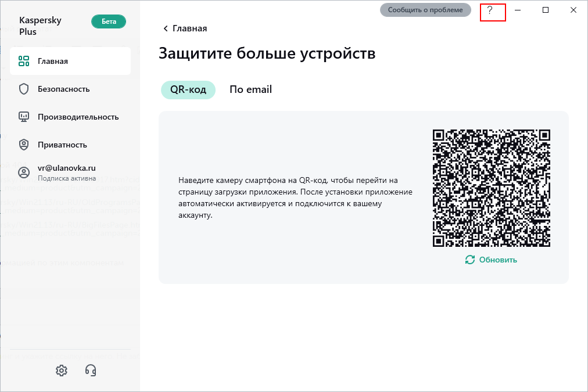Click the Главная dashboard grid icon
Viewport: 588px width, 392px height.
point(24,61)
